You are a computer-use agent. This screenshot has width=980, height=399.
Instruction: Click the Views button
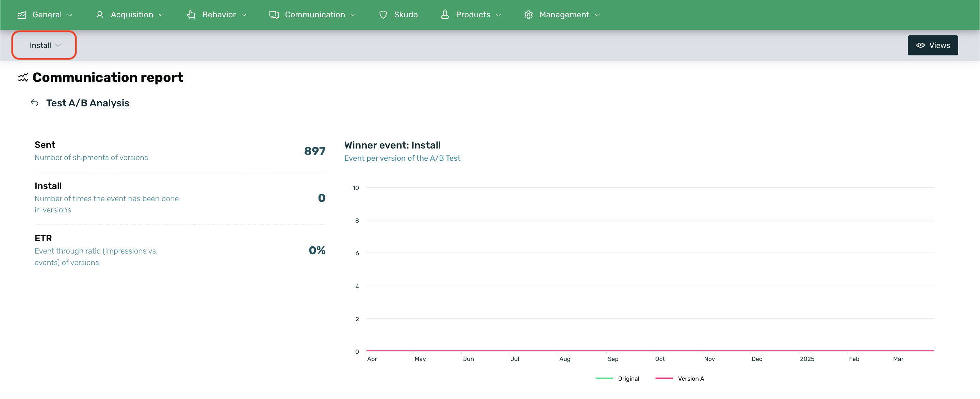932,45
